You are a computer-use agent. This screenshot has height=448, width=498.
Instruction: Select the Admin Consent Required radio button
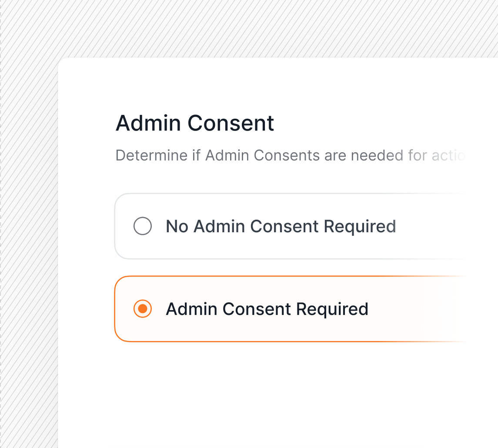(143, 309)
